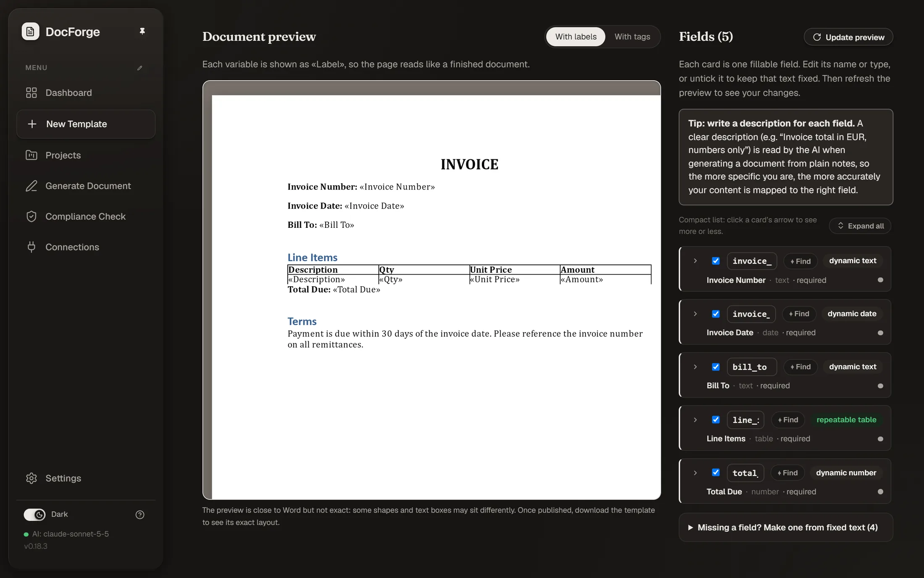This screenshot has width=924, height=578.
Task: Click the dynamic date type badge
Action: click(x=852, y=314)
